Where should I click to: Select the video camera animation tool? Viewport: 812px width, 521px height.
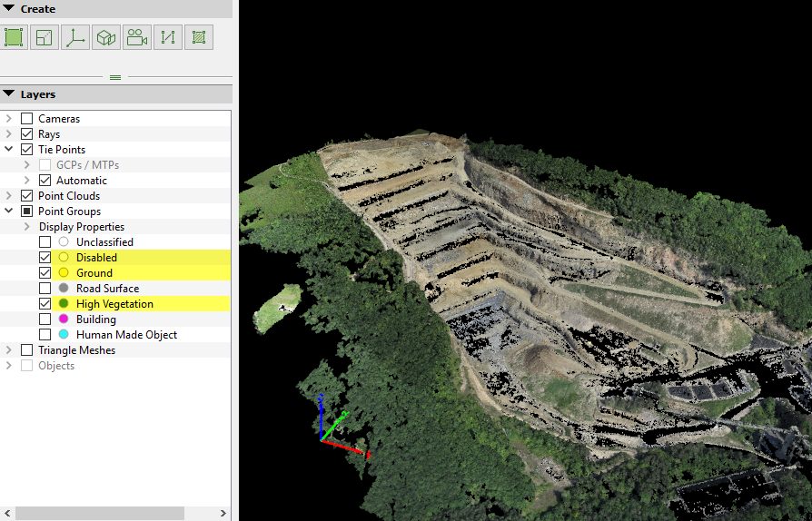coord(137,37)
